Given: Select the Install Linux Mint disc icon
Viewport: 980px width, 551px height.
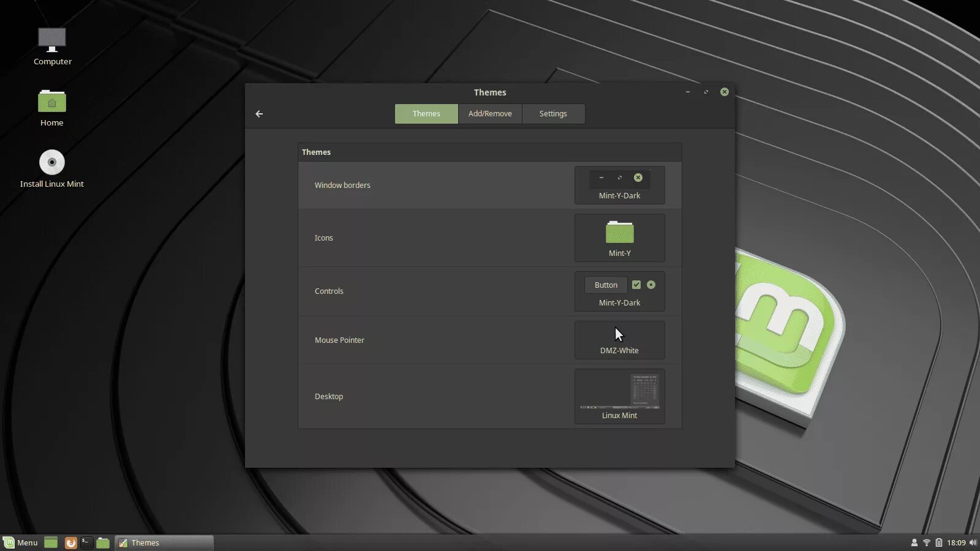Looking at the screenshot, I should [52, 169].
